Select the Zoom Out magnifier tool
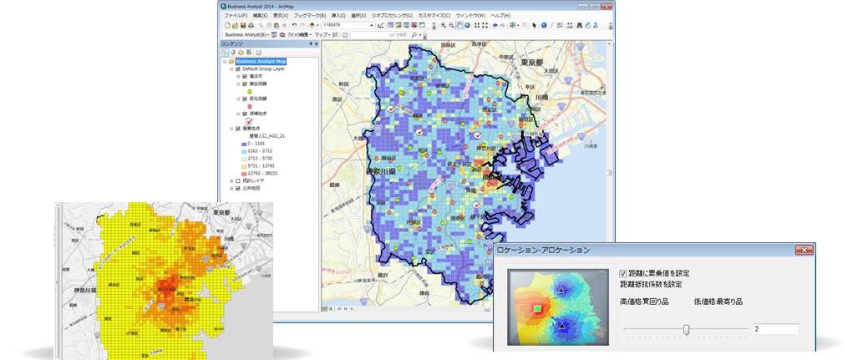The height and width of the screenshot is (360, 868). pos(451,26)
